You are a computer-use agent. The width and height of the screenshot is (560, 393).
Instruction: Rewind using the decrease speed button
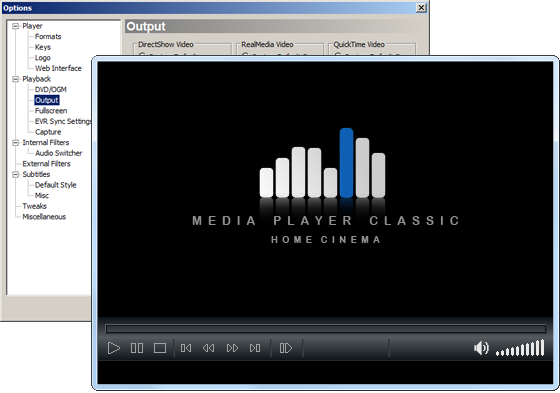(209, 348)
